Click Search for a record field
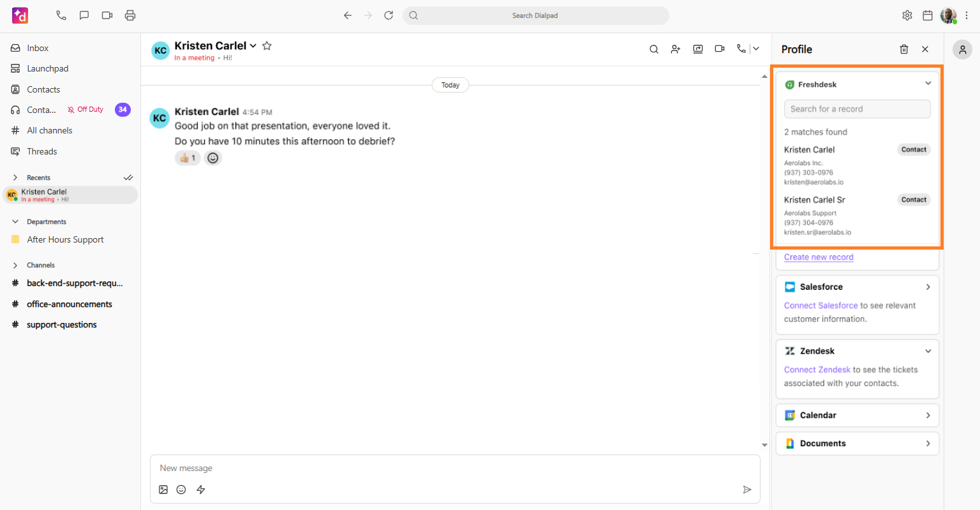Image resolution: width=980 pixels, height=510 pixels. pyautogui.click(x=857, y=109)
